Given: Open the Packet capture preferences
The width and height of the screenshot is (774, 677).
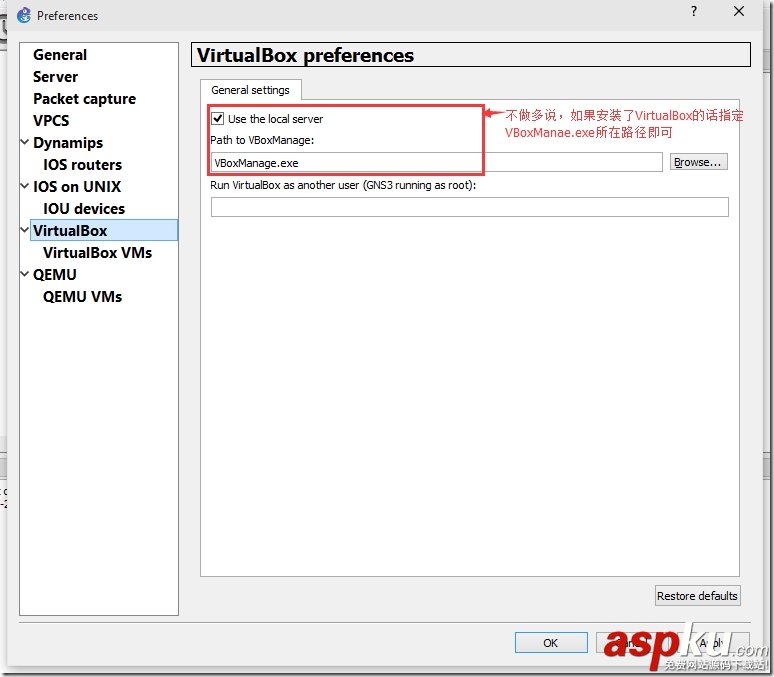Looking at the screenshot, I should (x=84, y=99).
